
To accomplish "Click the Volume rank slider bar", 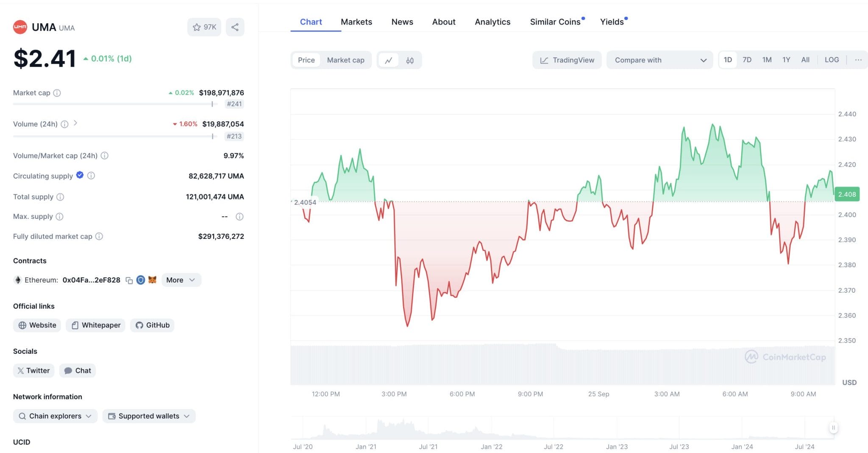I will (x=115, y=136).
